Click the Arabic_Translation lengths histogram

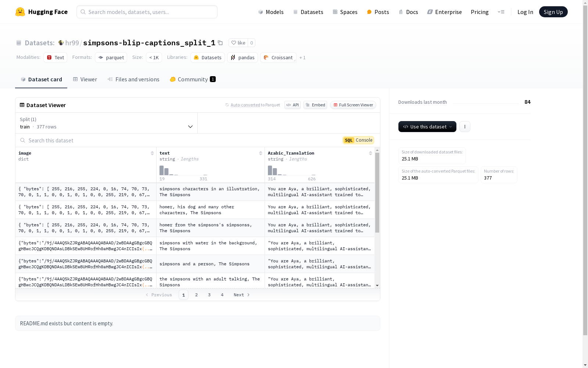tap(292, 170)
